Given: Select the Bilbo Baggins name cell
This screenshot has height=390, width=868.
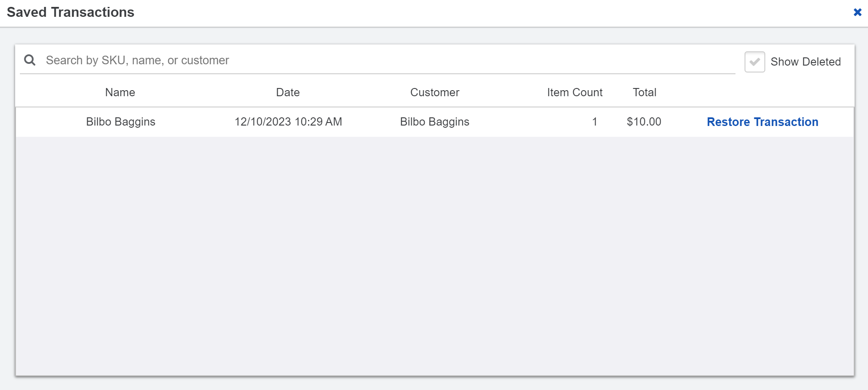Looking at the screenshot, I should pos(120,122).
